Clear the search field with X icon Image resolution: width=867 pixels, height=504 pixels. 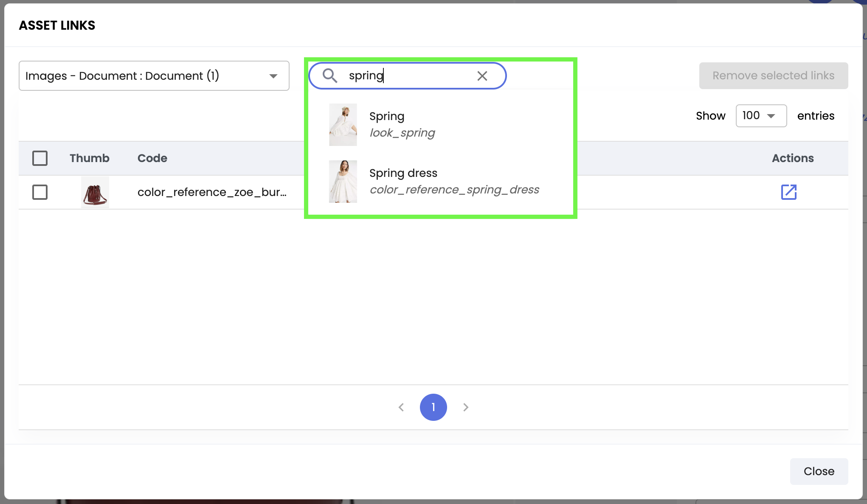pos(482,76)
